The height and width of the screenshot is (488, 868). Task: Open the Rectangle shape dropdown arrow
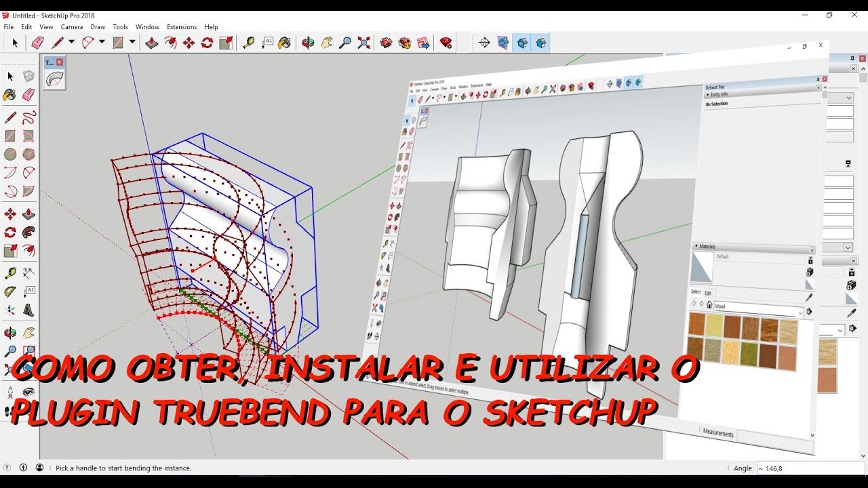(132, 42)
